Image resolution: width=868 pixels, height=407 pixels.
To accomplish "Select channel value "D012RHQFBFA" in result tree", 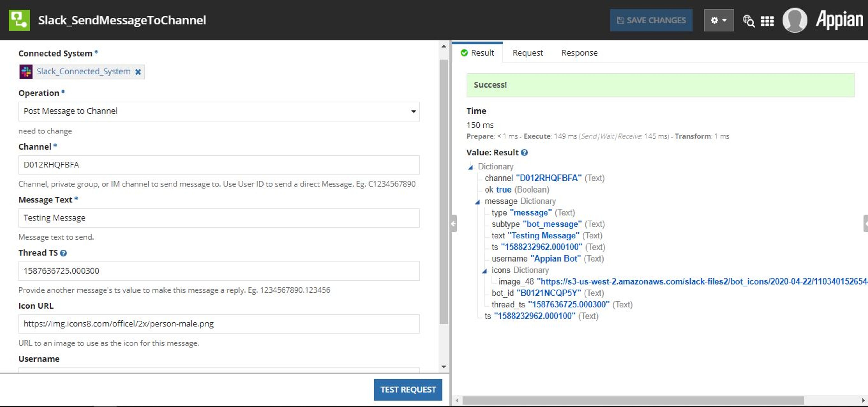I will (x=549, y=178).
